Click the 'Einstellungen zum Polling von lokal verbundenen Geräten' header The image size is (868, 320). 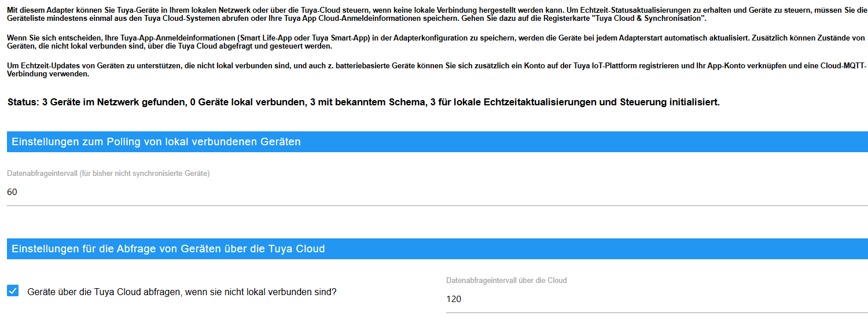click(437, 142)
